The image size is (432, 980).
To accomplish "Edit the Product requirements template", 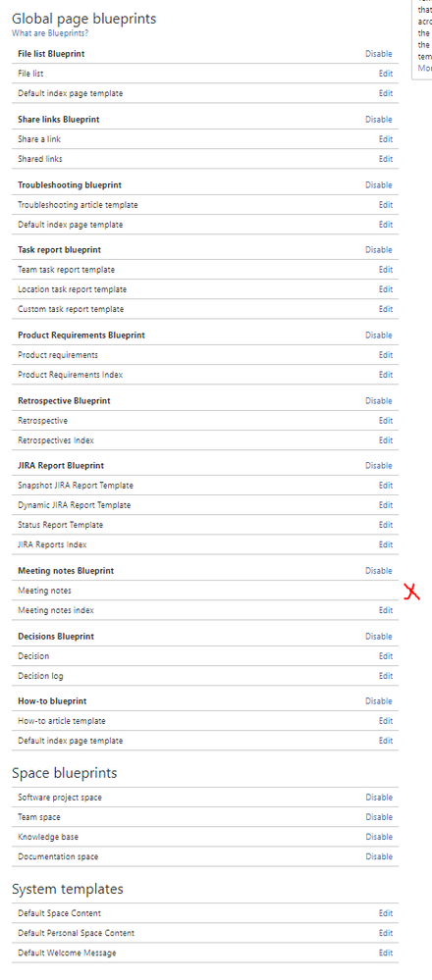I will pos(386,355).
